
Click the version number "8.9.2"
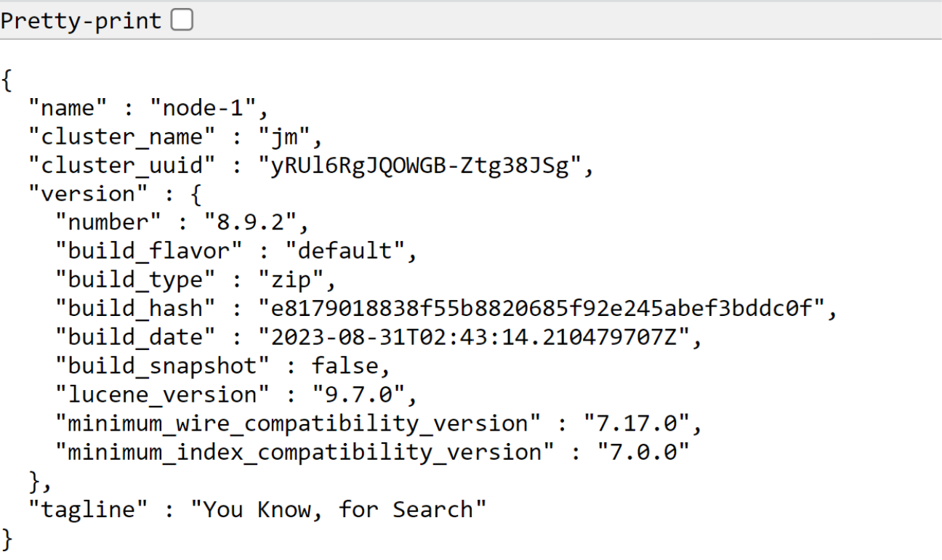tap(250, 222)
